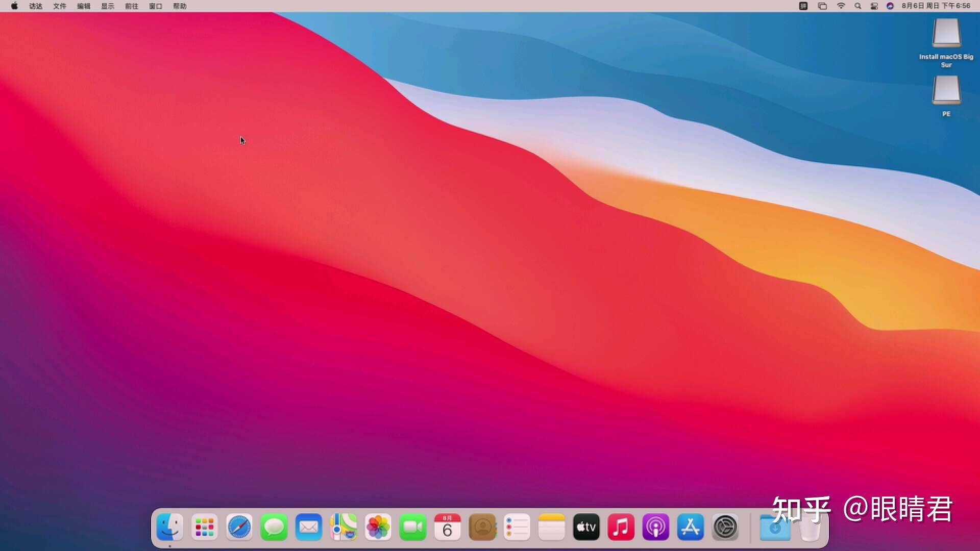Open the Contacts app
The height and width of the screenshot is (551, 980).
[x=482, y=527]
